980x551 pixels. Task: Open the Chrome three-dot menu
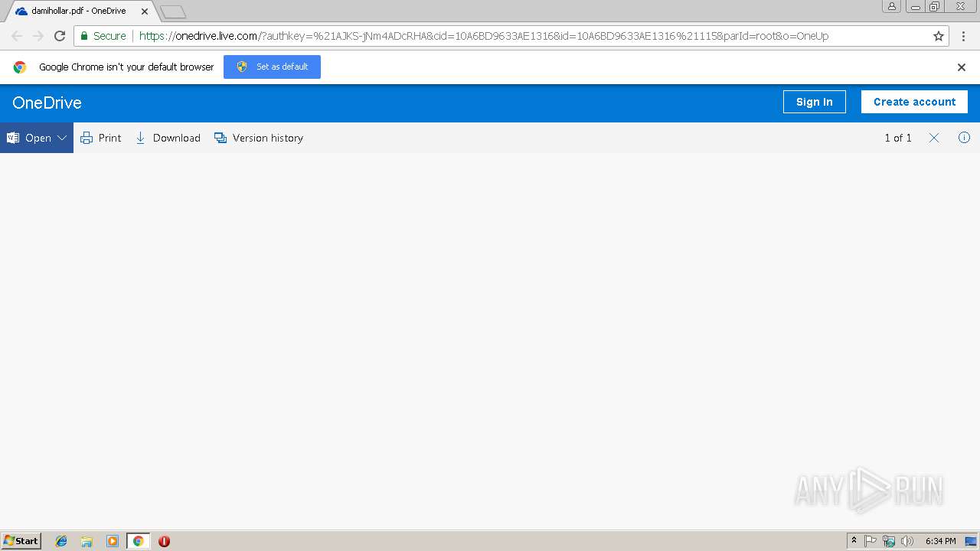pyautogui.click(x=963, y=36)
